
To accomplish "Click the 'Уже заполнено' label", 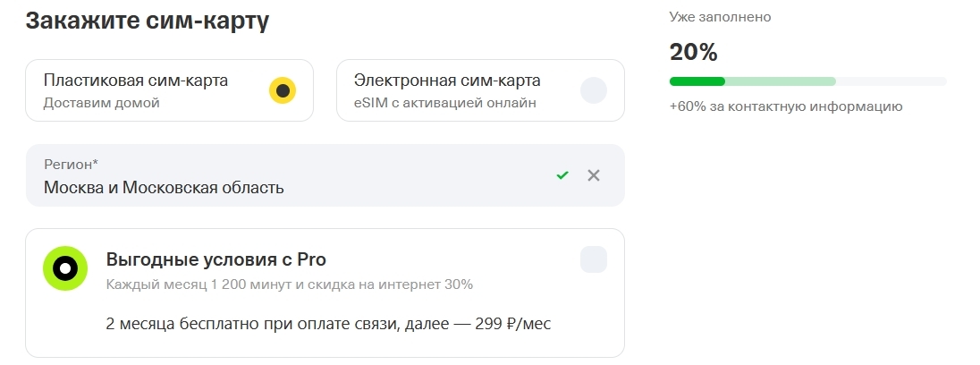I will click(720, 17).
